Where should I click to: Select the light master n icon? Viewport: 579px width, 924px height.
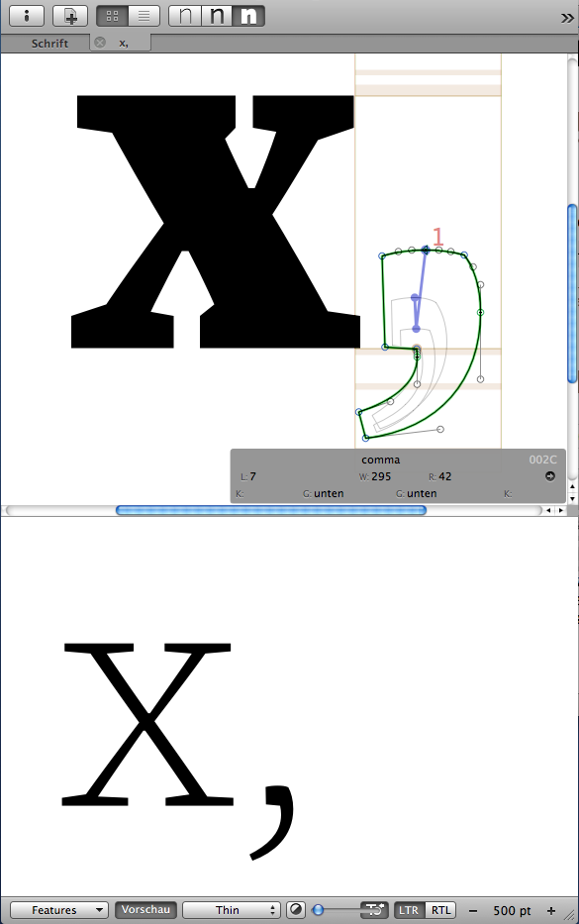coord(185,16)
